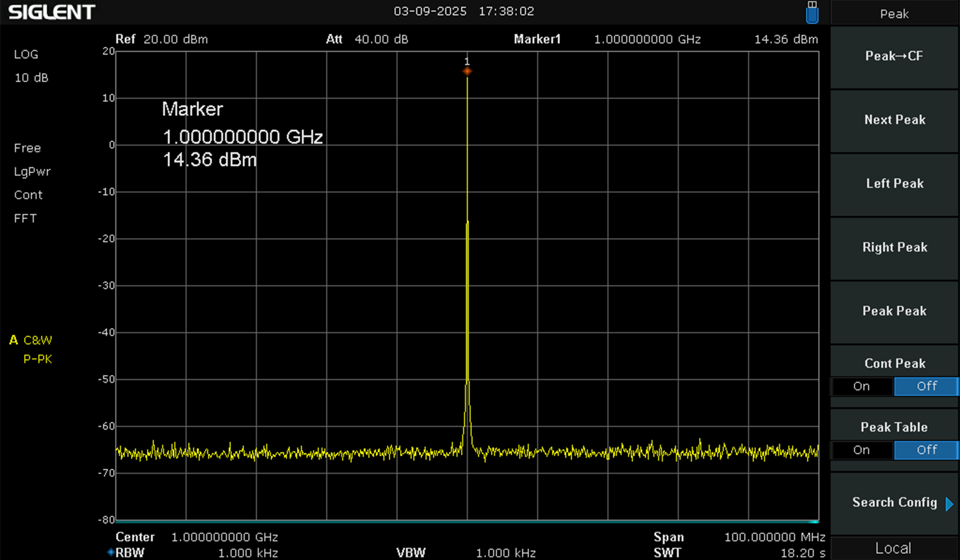This screenshot has height=560, width=960.
Task: Enable the Peak Table On option
Action: pos(861,450)
